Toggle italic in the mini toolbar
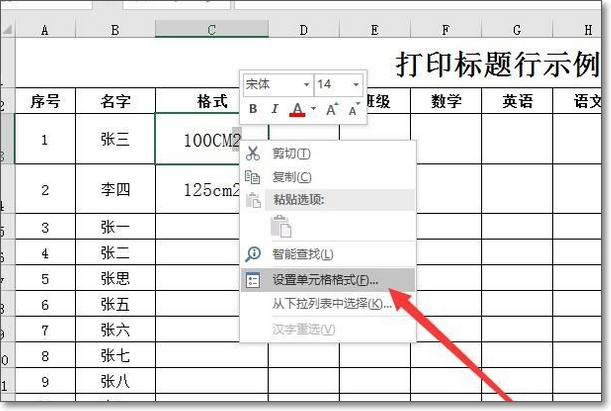Image resolution: width=611 pixels, height=411 pixels. (275, 109)
